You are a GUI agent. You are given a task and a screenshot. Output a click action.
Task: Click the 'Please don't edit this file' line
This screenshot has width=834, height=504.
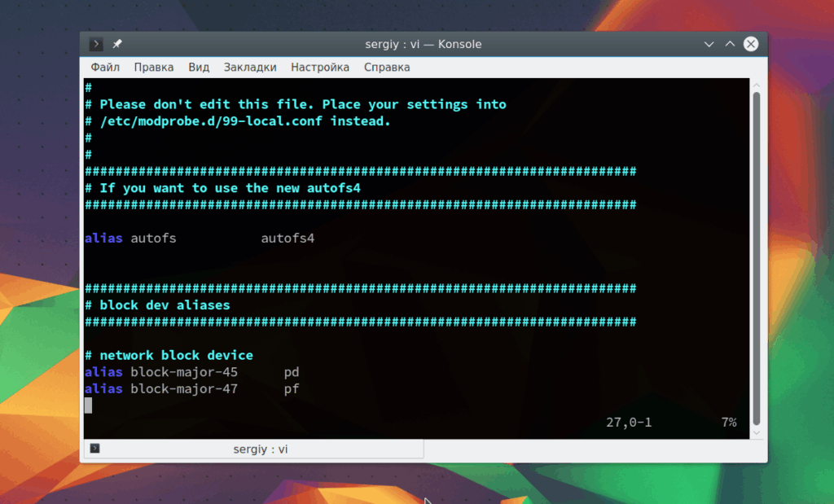tap(296, 104)
